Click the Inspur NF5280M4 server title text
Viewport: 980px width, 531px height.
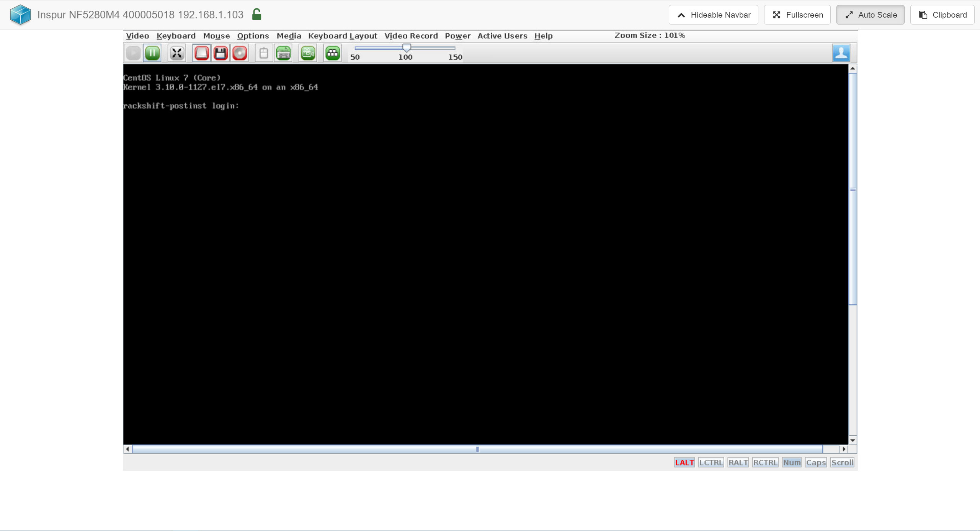140,15
